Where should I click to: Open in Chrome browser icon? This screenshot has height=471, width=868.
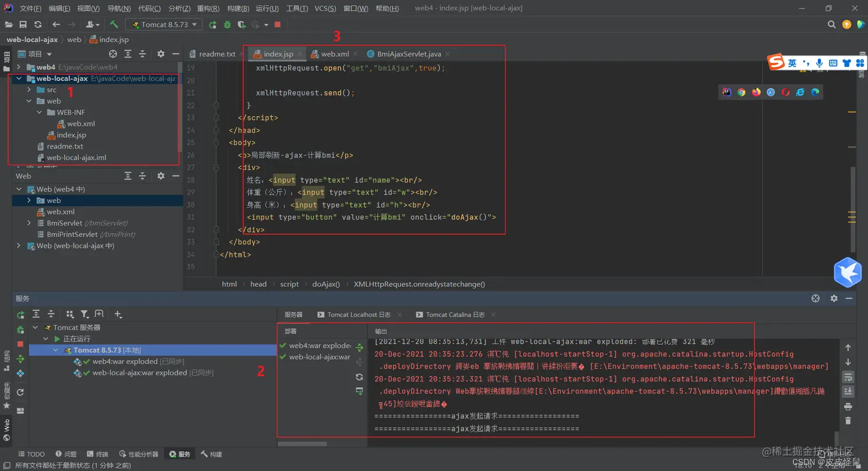(742, 92)
